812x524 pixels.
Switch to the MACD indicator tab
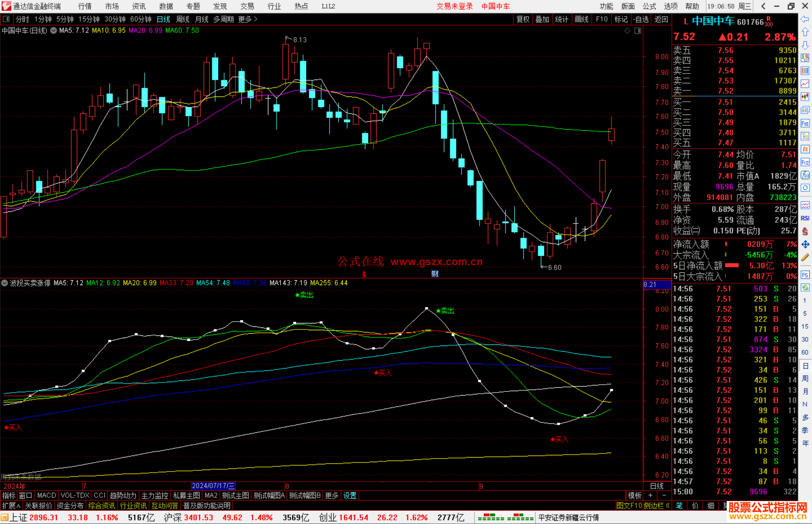[x=47, y=495]
